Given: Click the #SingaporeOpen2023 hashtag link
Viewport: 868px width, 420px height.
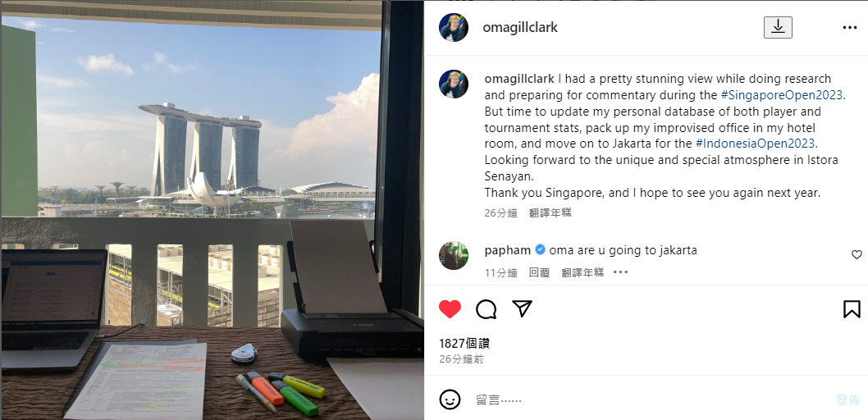Looking at the screenshot, I should [782, 94].
